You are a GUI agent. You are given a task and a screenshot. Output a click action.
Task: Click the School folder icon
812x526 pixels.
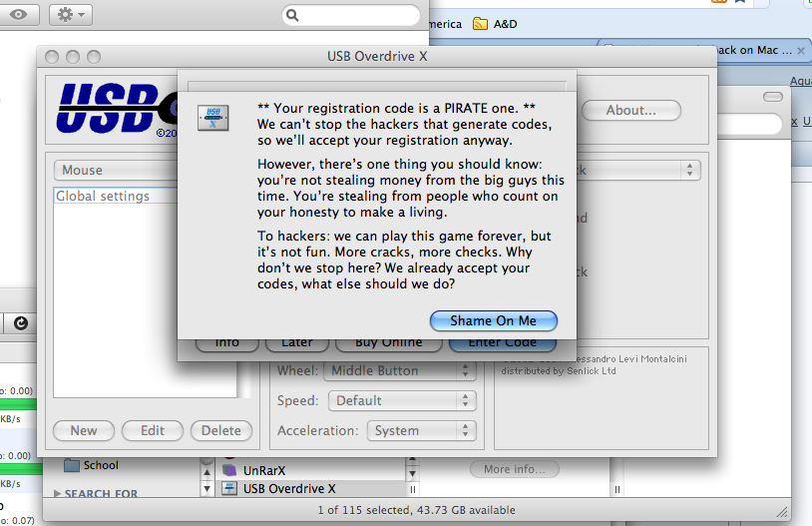(72, 465)
